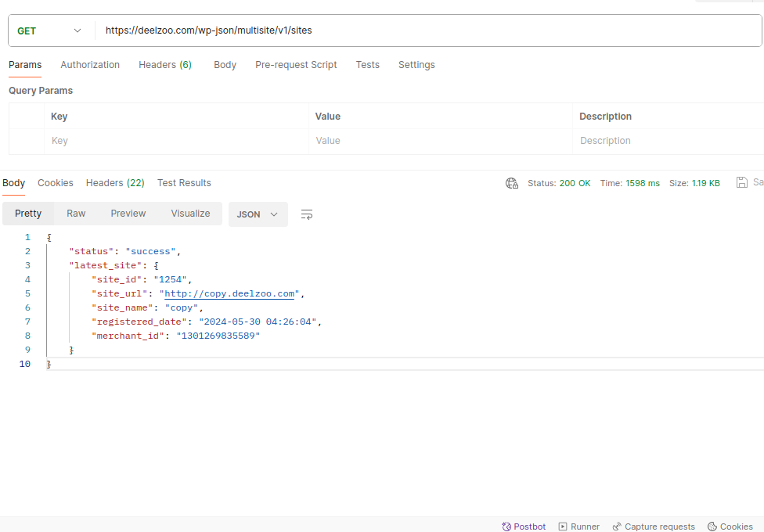Open Cookies manager in the bottom bar
The height and width of the screenshot is (532, 764).
730,527
